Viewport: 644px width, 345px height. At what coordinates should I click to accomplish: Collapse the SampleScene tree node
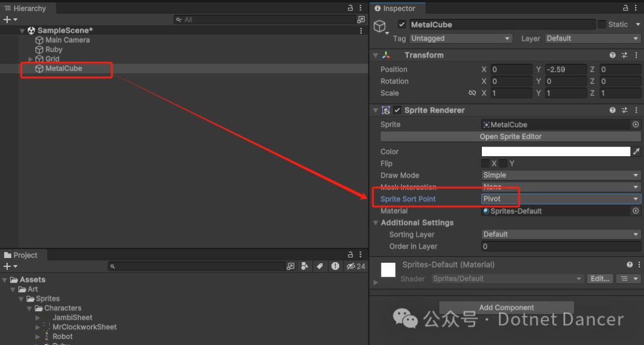click(22, 30)
